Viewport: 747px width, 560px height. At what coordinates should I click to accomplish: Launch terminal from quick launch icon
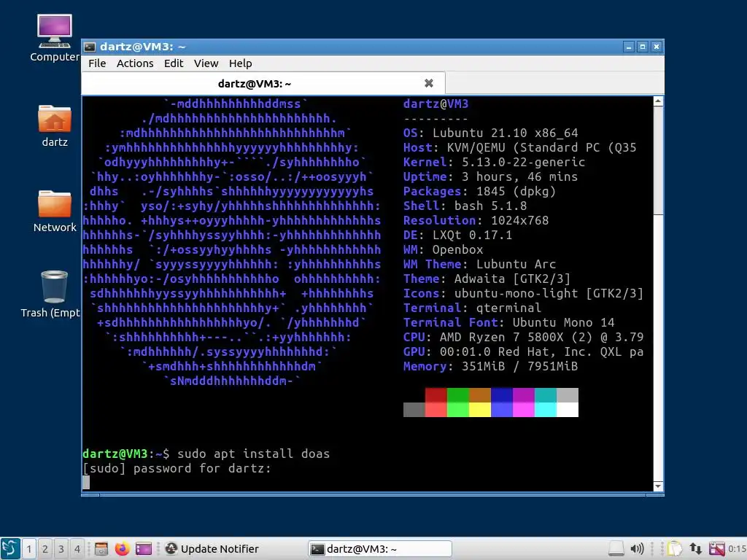tap(144, 549)
